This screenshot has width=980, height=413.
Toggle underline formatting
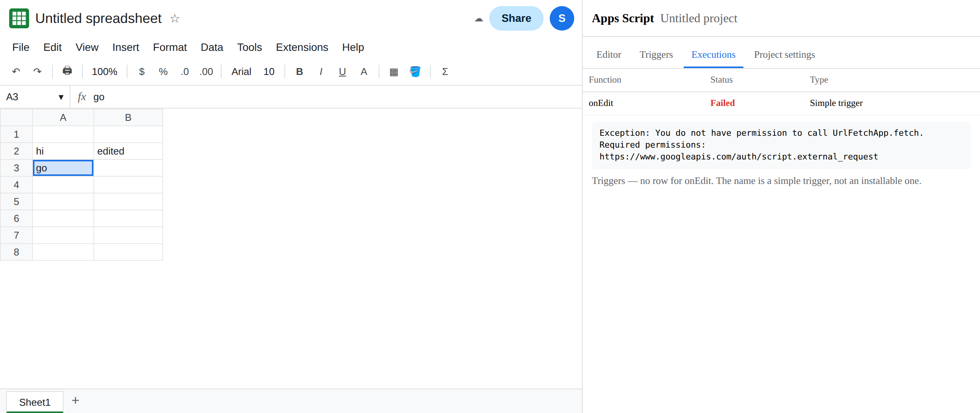coord(342,72)
